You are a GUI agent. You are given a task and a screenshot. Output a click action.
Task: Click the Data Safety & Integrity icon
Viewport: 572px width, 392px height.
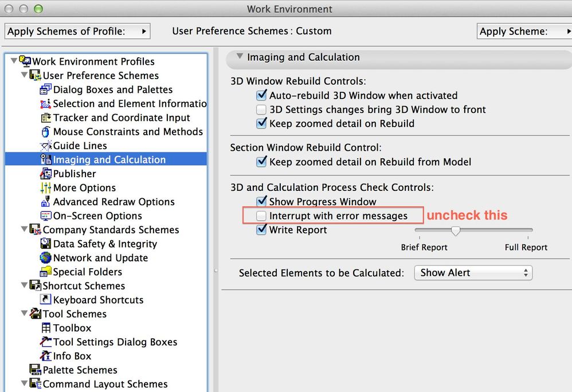[x=46, y=244]
